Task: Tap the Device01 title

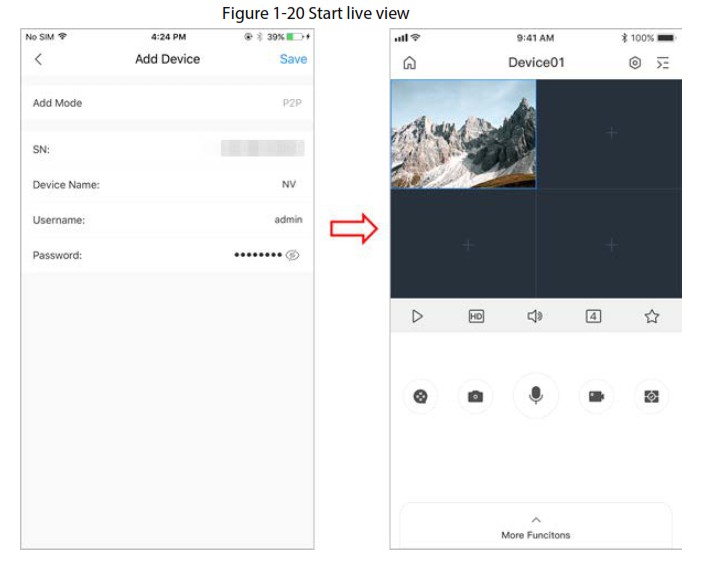Action: pos(536,63)
